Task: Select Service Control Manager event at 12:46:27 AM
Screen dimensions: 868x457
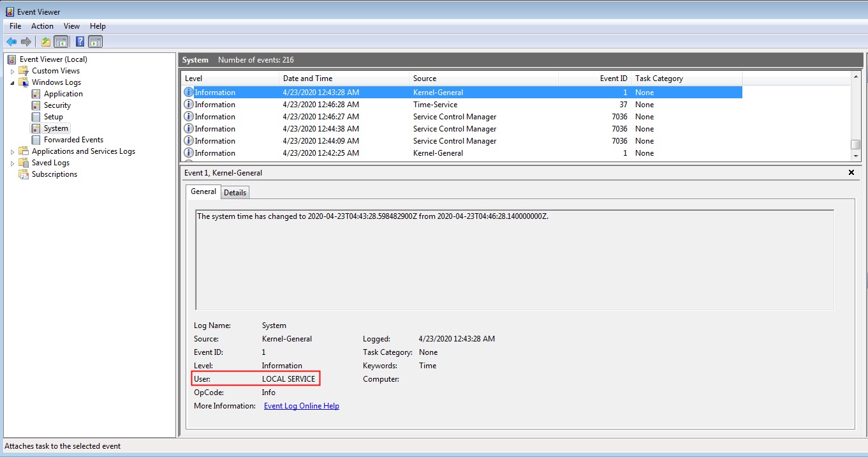Action: [462, 117]
